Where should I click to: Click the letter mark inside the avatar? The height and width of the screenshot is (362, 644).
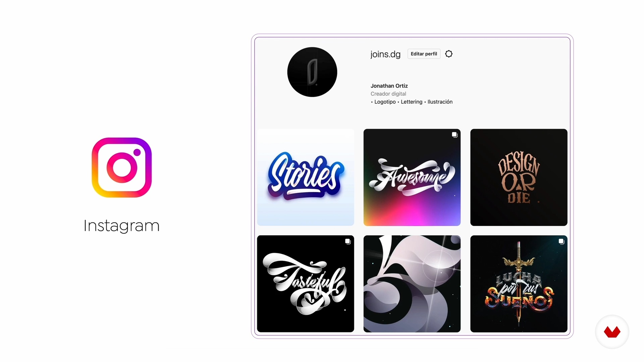point(312,72)
